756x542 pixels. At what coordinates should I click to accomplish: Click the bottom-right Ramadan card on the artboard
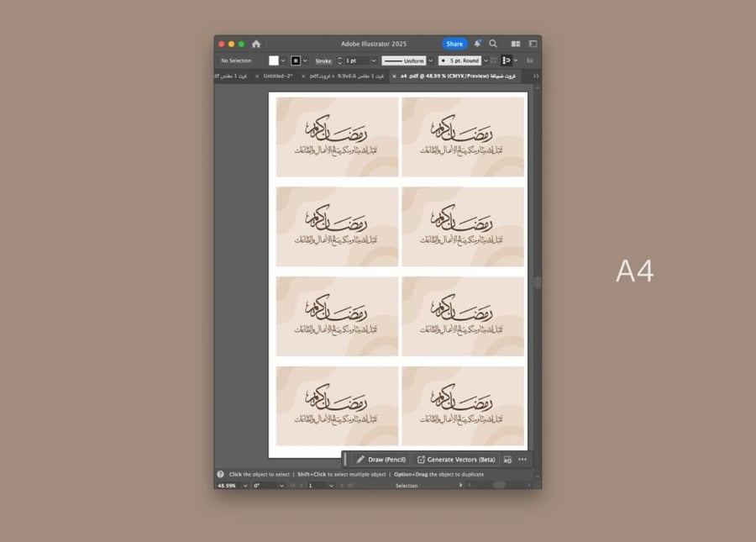[463, 406]
